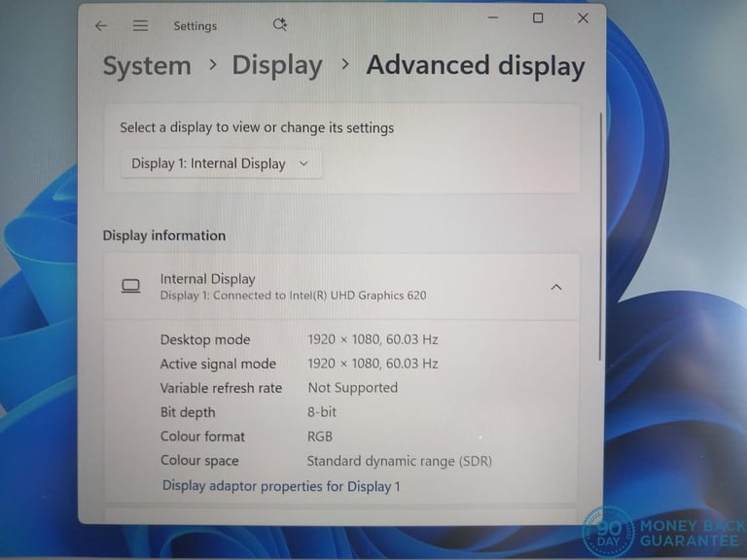Screen dimensions: 747x560
Task: Select the '8-bit' value
Action: point(322,412)
